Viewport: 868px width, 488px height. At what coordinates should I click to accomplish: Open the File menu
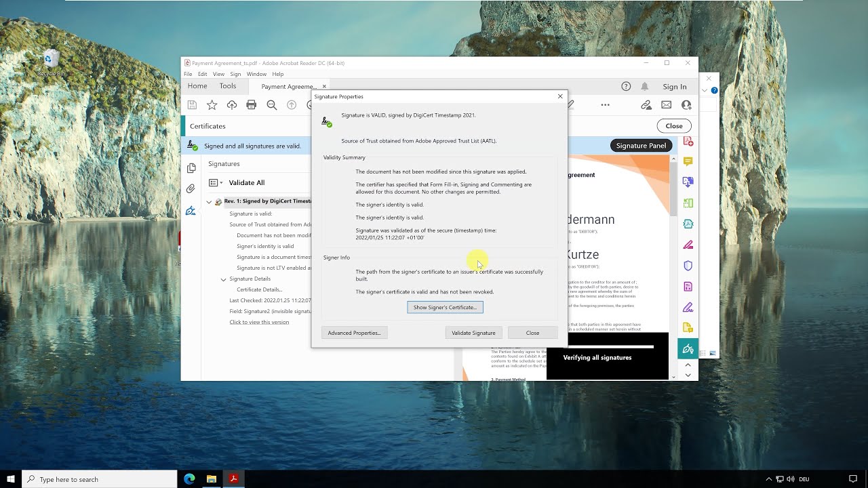188,74
